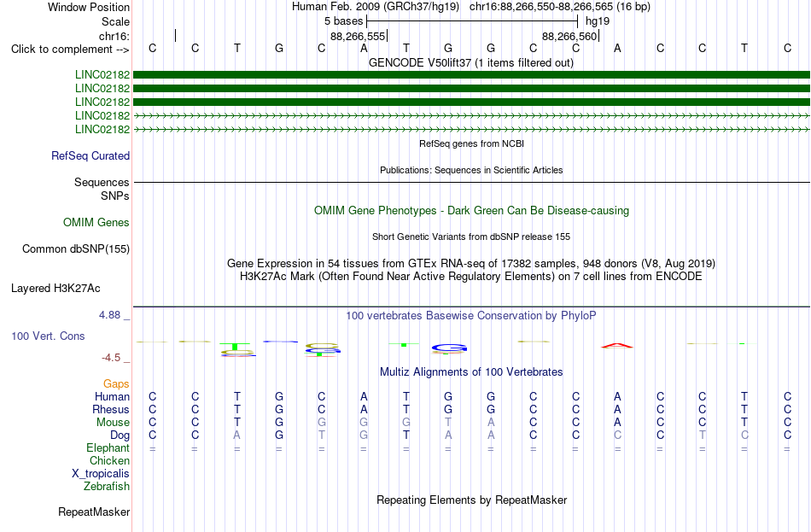
Task: Open the RefSeq Curated track label
Action: pyautogui.click(x=90, y=155)
